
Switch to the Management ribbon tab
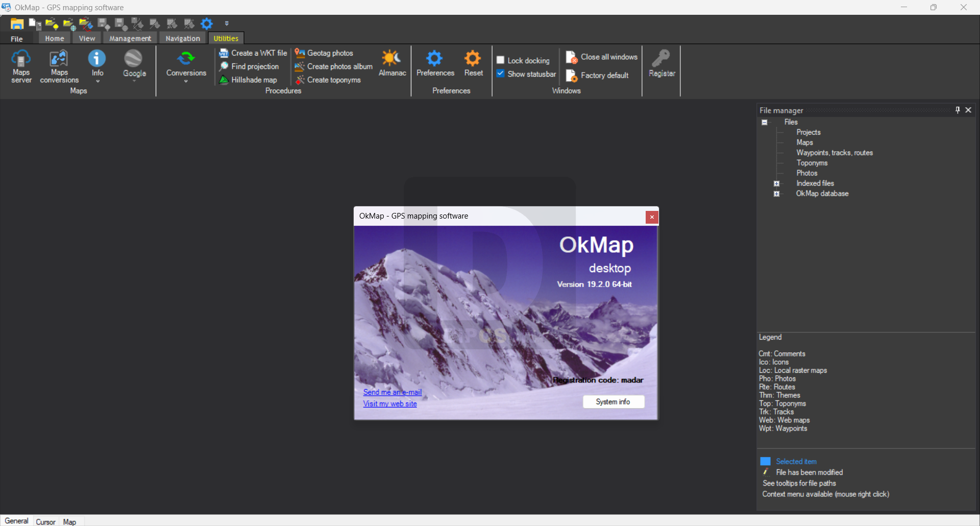pyautogui.click(x=130, y=38)
